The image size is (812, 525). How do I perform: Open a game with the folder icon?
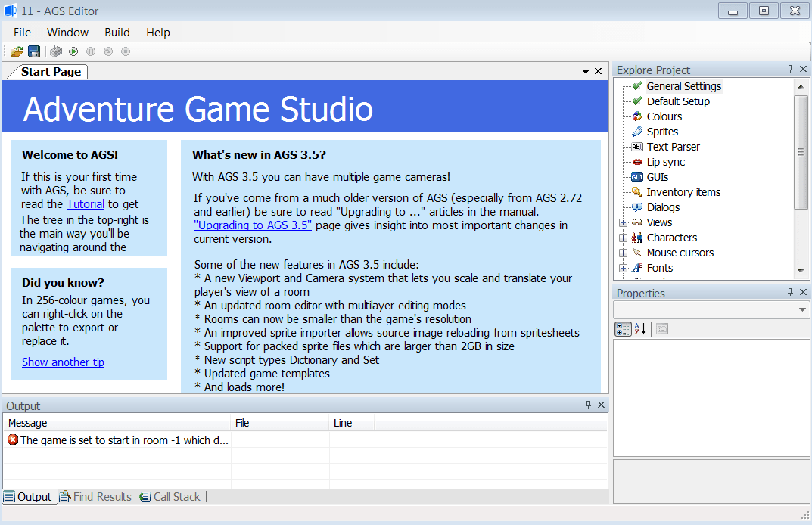click(17, 51)
